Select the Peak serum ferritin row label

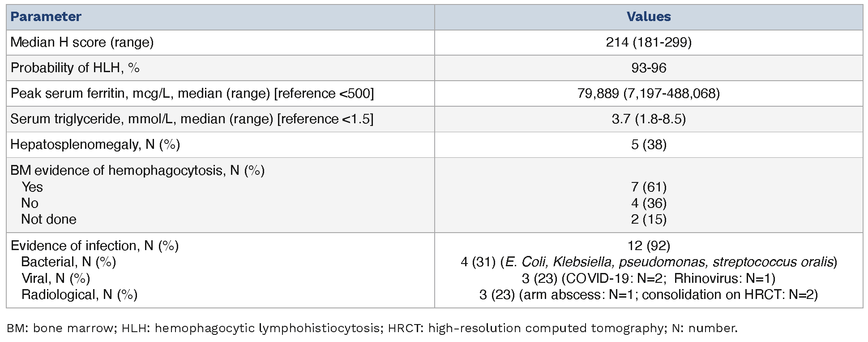point(192,94)
